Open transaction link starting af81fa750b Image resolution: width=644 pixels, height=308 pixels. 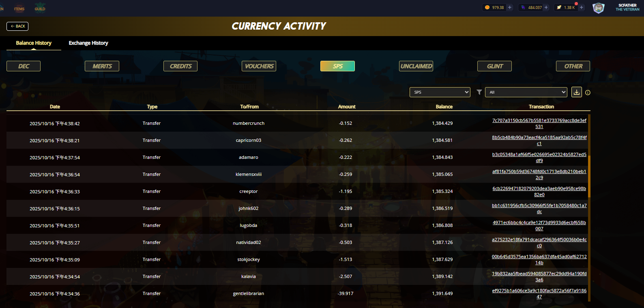click(539, 174)
